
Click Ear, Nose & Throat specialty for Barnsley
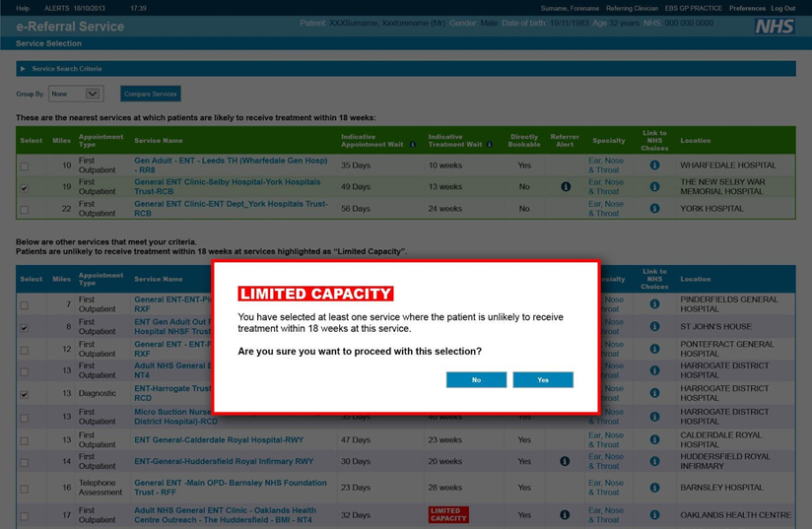pos(606,487)
